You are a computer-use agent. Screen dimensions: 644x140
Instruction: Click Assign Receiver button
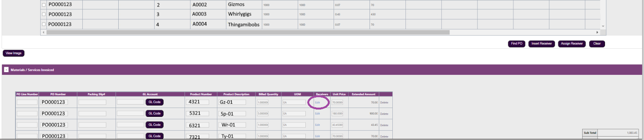572,44
